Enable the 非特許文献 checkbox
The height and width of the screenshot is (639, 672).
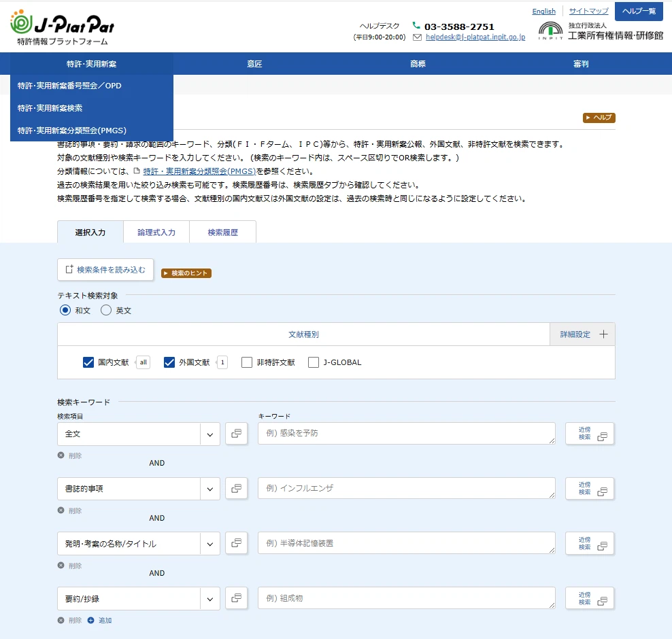(x=247, y=362)
